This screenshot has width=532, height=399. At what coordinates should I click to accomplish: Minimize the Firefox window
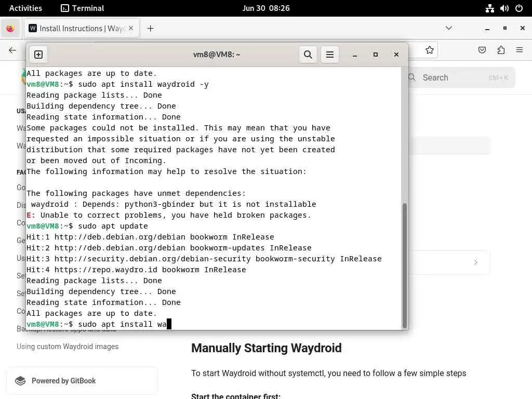pyautogui.click(x=487, y=29)
